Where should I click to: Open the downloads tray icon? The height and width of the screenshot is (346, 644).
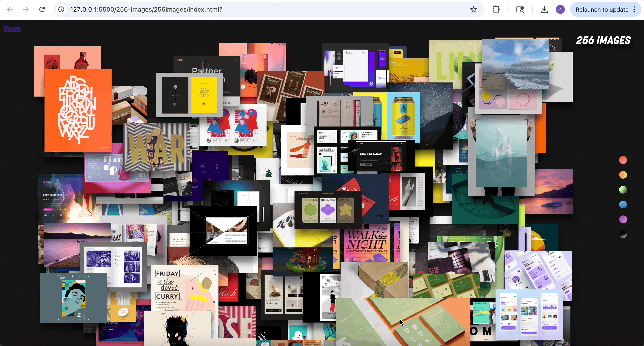coord(544,9)
